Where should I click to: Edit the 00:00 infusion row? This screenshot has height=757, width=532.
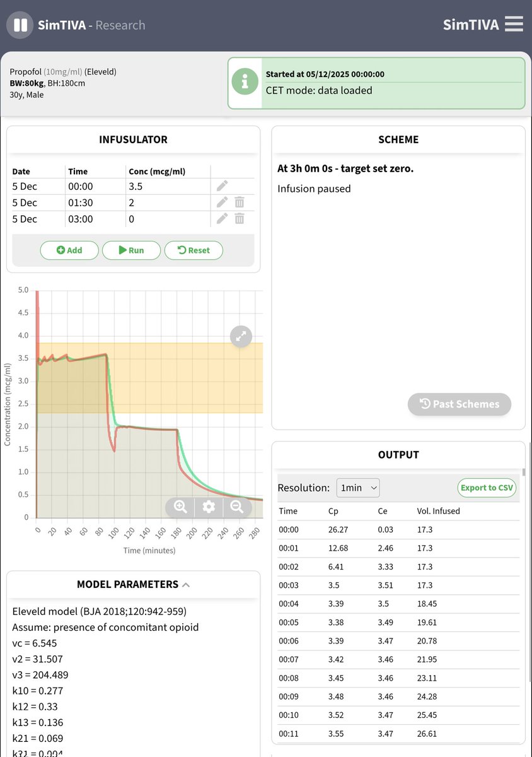[222, 186]
